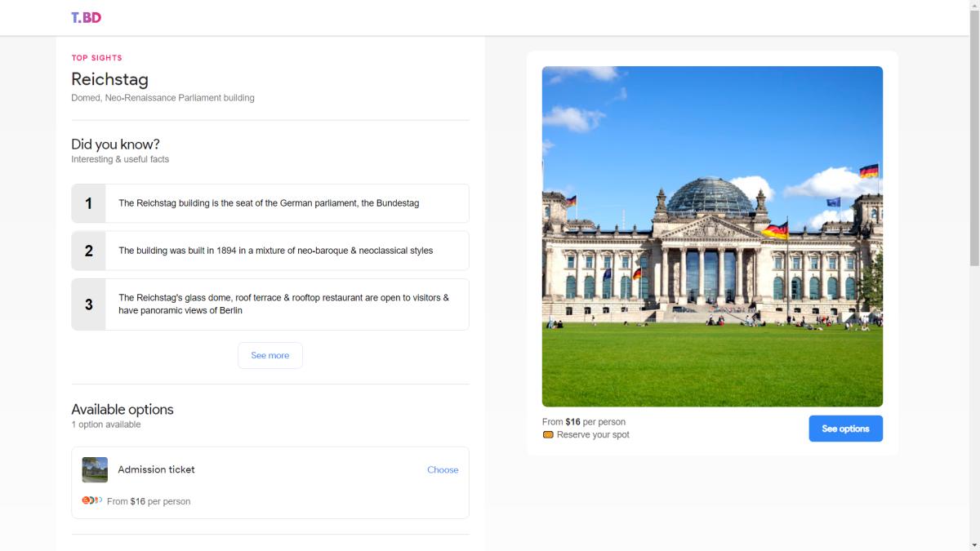Click the orange ticket icon beside Reserve your spot
980x551 pixels.
point(548,435)
